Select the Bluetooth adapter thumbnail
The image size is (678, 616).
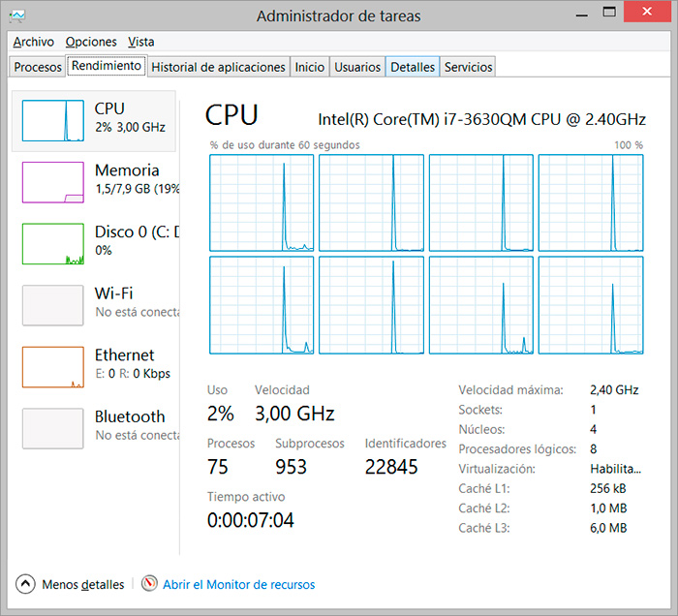(53, 428)
